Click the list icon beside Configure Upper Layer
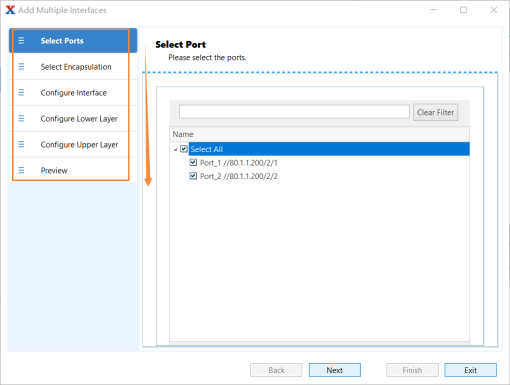 21,144
